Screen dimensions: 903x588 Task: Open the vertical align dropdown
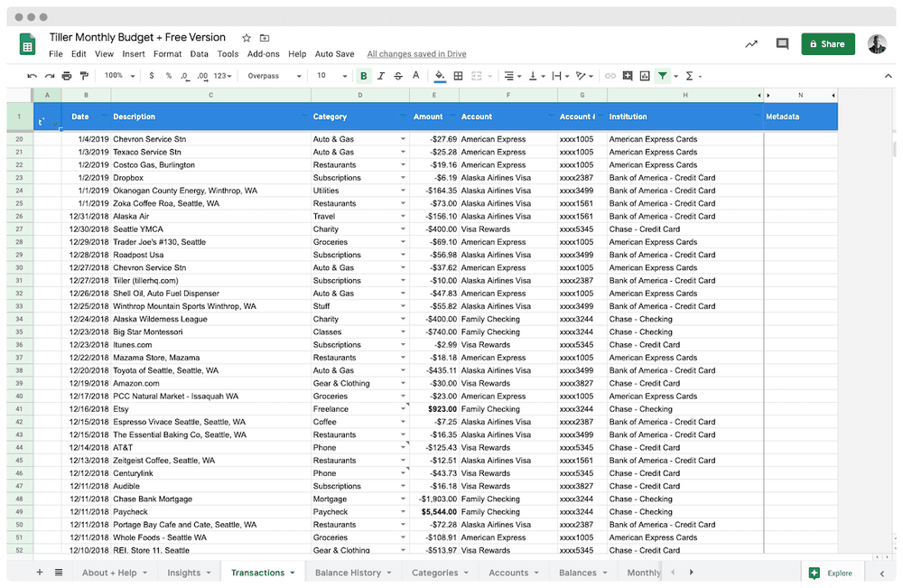pyautogui.click(x=536, y=76)
